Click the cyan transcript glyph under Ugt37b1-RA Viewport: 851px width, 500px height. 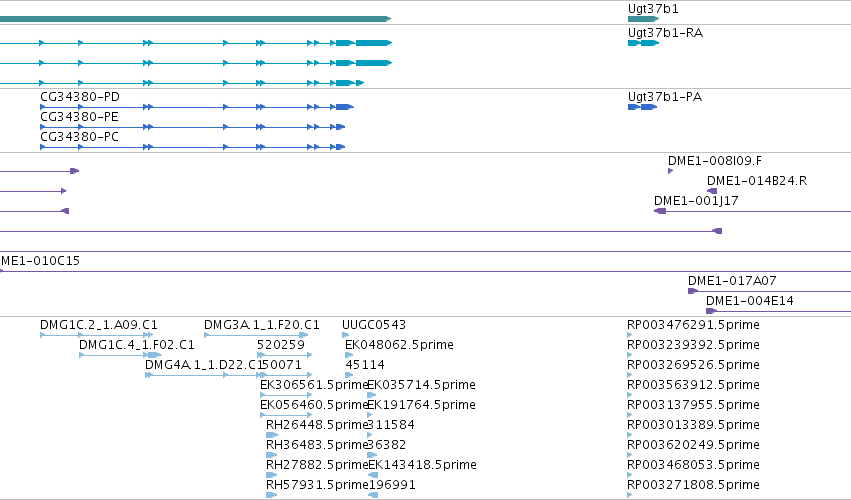click(643, 43)
